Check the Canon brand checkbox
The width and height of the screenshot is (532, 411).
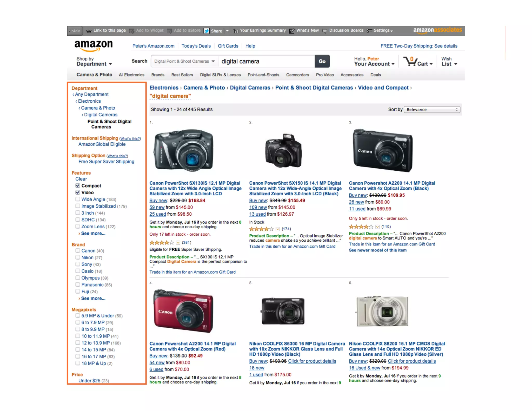tap(78, 250)
